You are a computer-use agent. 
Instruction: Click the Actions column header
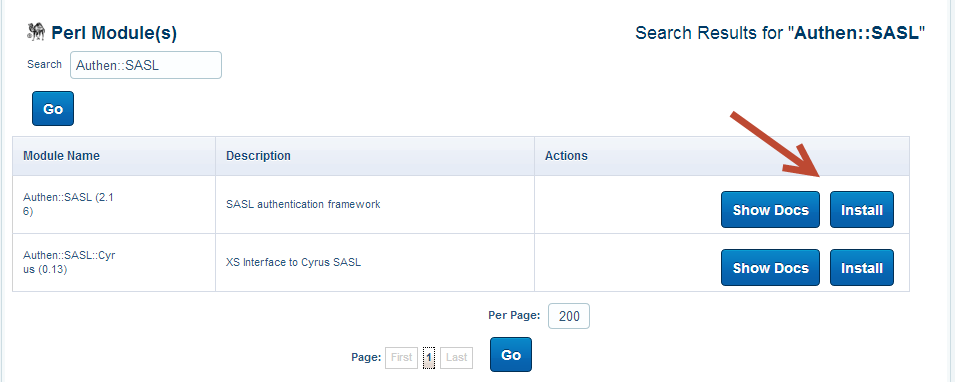click(566, 155)
